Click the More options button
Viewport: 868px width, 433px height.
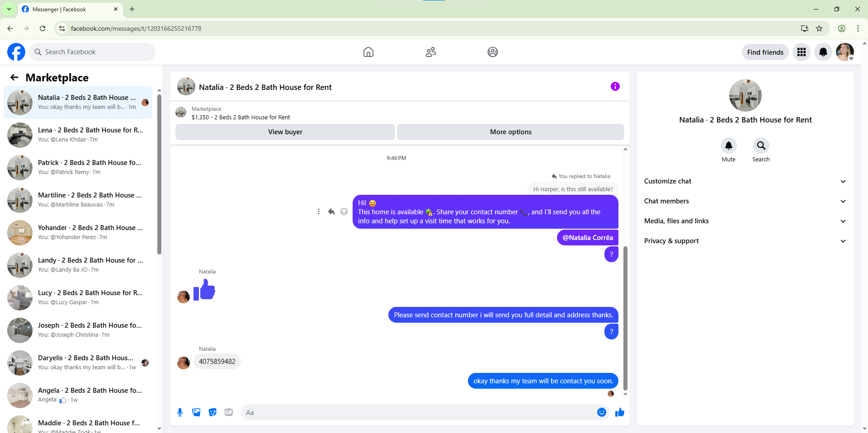click(x=511, y=132)
